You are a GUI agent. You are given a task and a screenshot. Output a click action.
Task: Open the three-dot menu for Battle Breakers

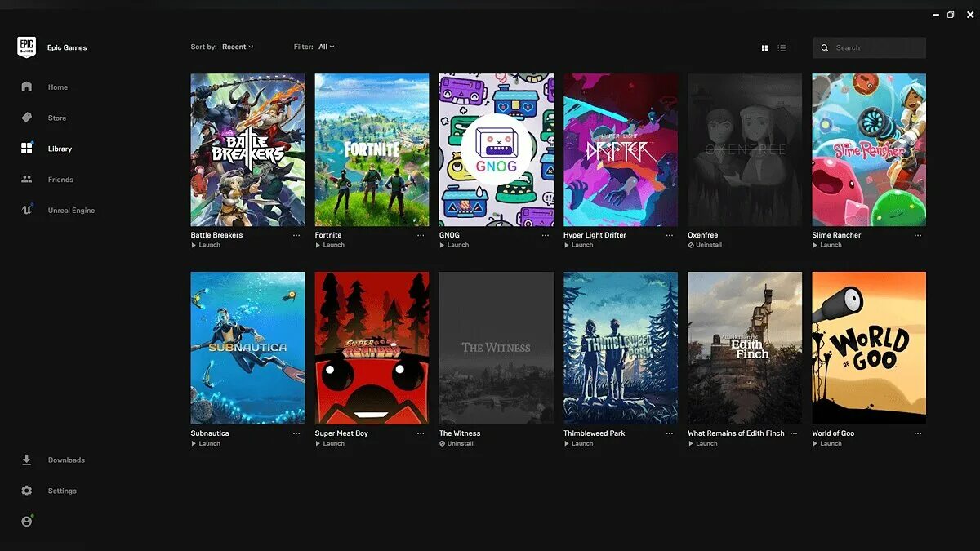pos(296,235)
